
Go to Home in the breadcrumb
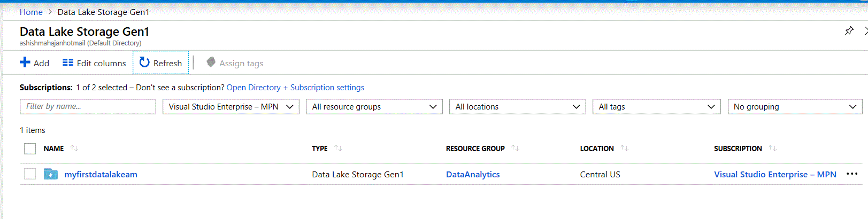pos(31,12)
